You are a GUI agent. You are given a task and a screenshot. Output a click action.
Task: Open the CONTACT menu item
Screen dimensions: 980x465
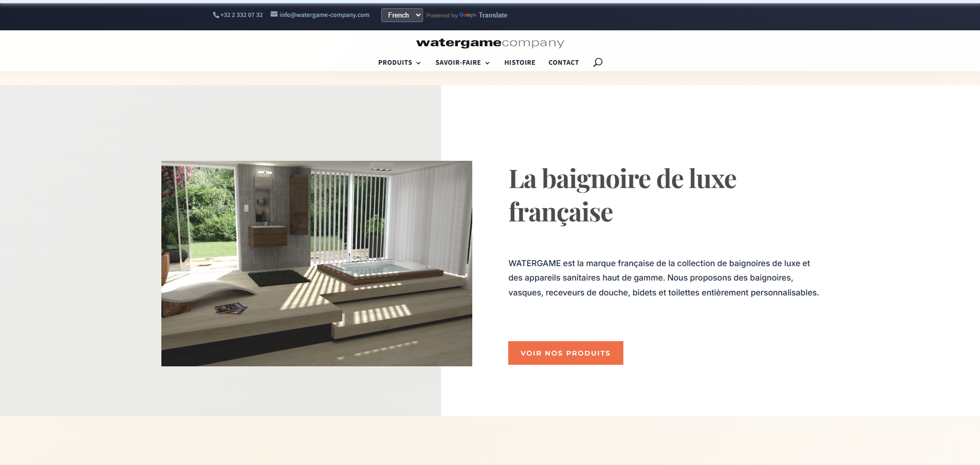coord(563,62)
